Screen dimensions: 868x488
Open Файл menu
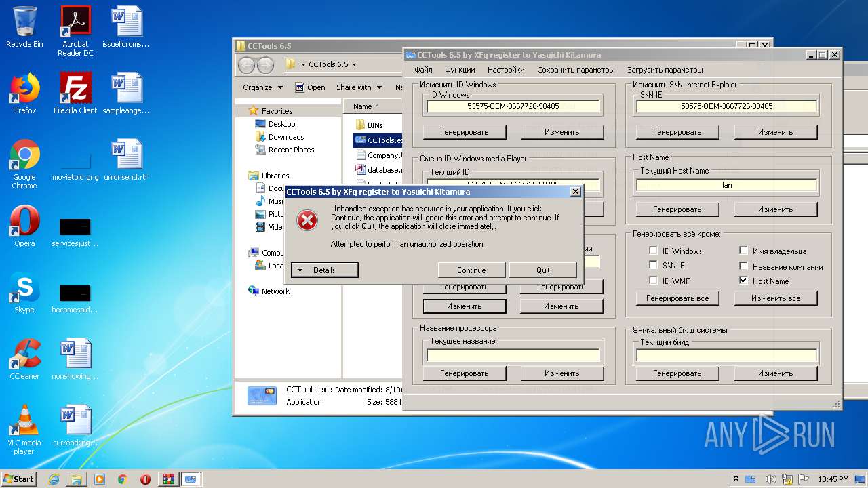point(423,70)
